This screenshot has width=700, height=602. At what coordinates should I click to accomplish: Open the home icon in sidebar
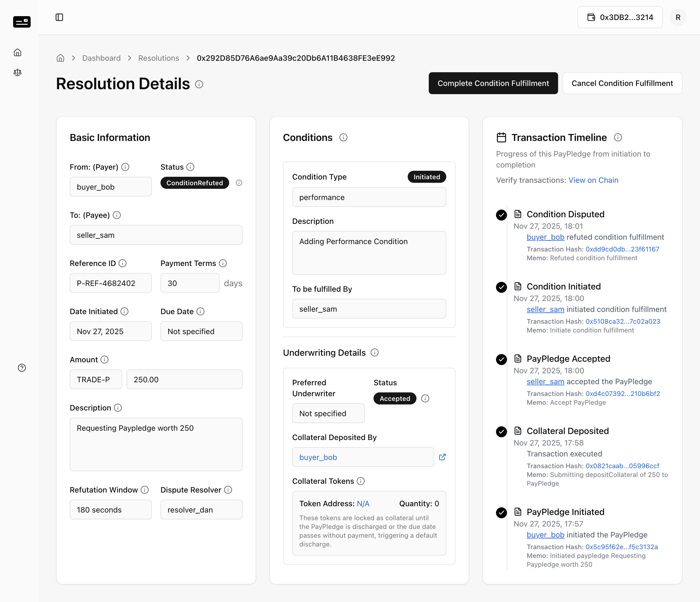click(x=17, y=52)
